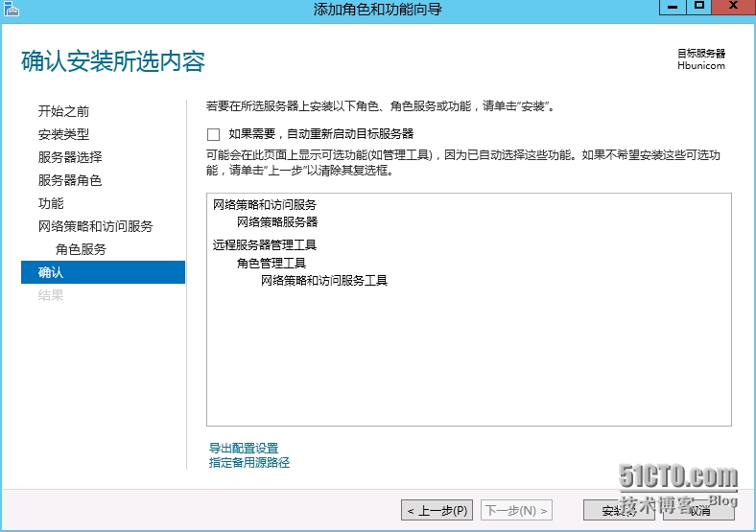
Task: Maximize the wizard window
Action: pyautogui.click(x=699, y=8)
